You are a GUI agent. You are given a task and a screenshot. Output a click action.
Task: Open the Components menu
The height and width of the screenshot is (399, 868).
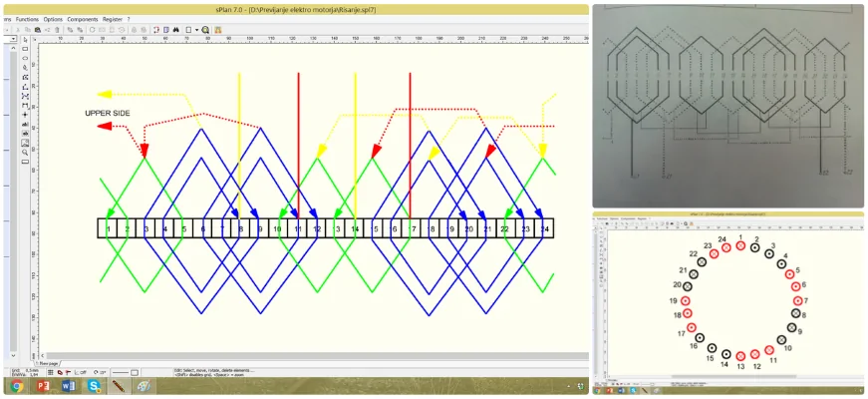(x=84, y=19)
